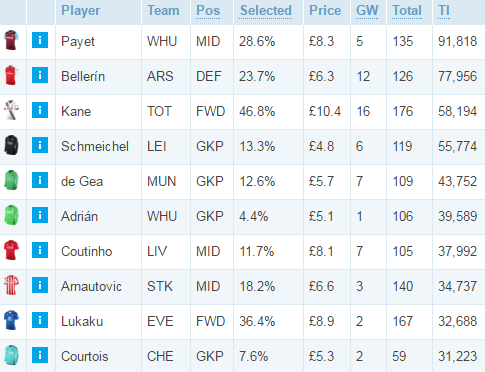The image size is (485, 372).
Task: Click Payet's West Ham shirt thumbnail
Action: tap(11, 40)
